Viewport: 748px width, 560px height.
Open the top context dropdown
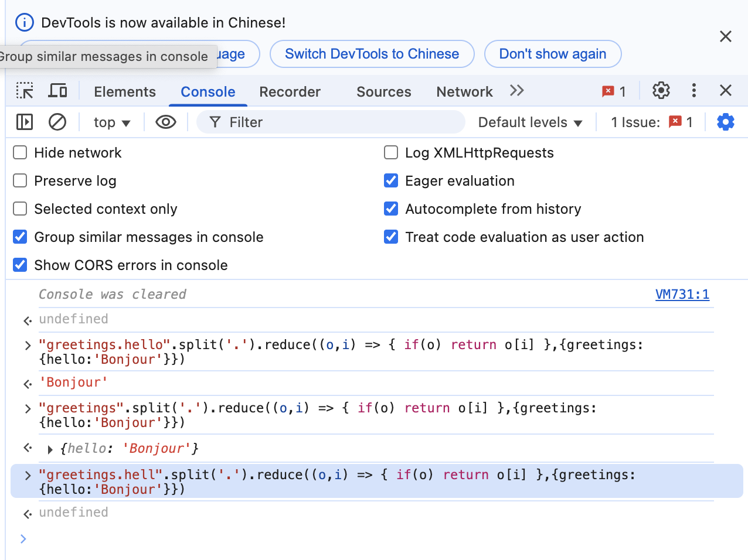111,122
